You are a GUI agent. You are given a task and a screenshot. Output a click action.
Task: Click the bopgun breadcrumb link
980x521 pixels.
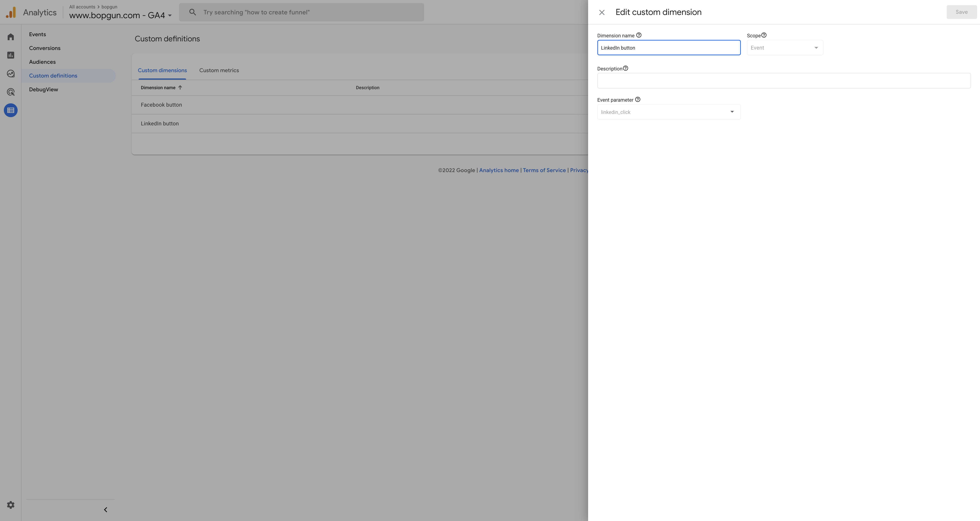(109, 7)
